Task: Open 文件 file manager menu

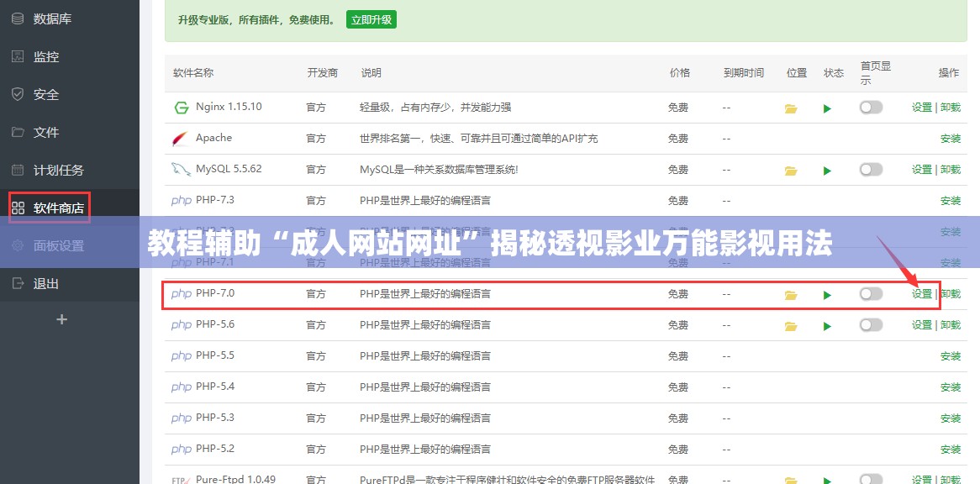Action: pos(46,133)
